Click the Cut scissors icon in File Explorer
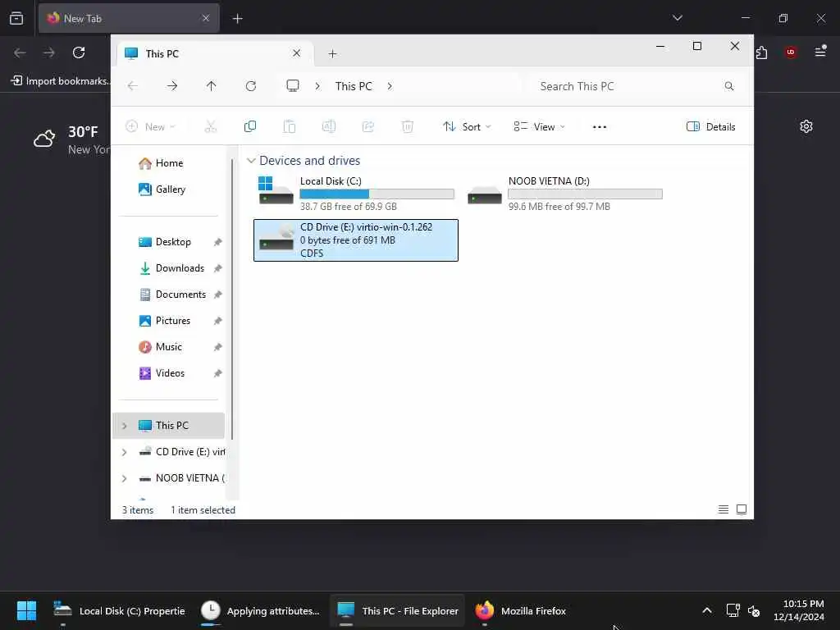 point(211,127)
